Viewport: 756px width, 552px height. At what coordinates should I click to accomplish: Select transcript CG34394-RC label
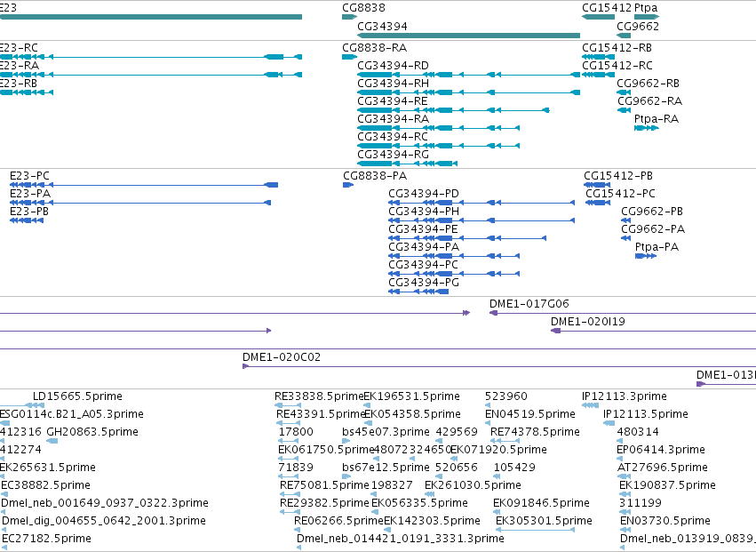[x=393, y=137]
